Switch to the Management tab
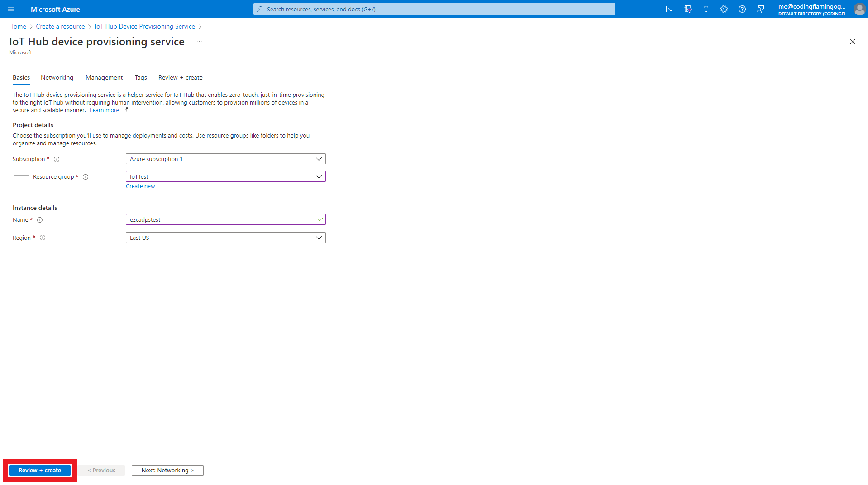868x485 pixels. point(104,77)
